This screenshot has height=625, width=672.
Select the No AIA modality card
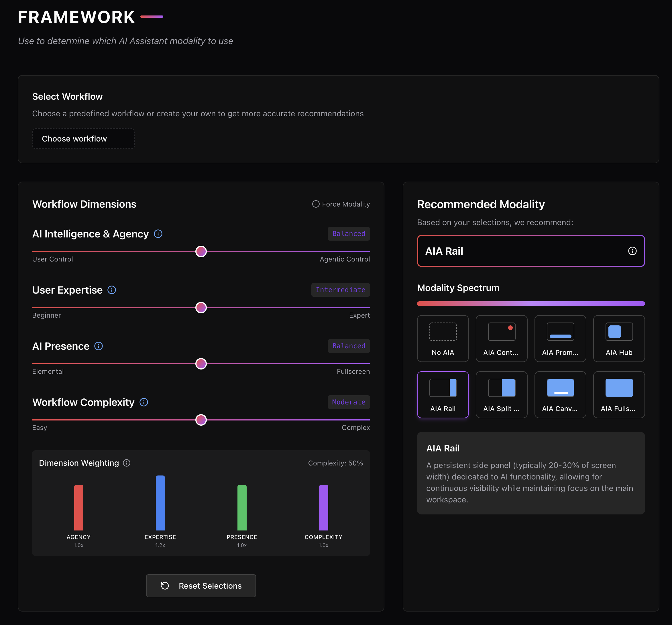[x=443, y=338]
